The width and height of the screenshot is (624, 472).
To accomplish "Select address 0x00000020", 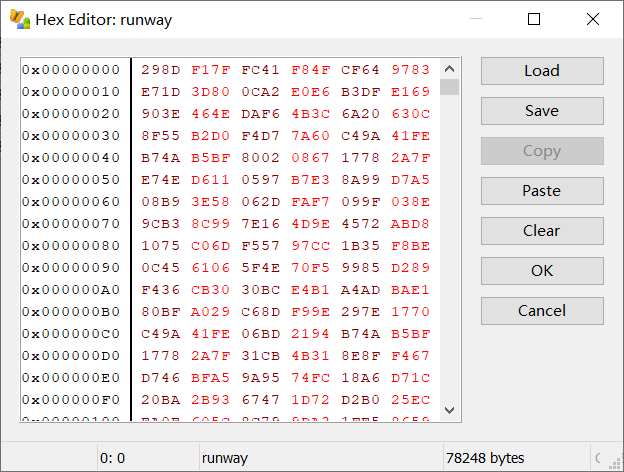I will 71,114.
